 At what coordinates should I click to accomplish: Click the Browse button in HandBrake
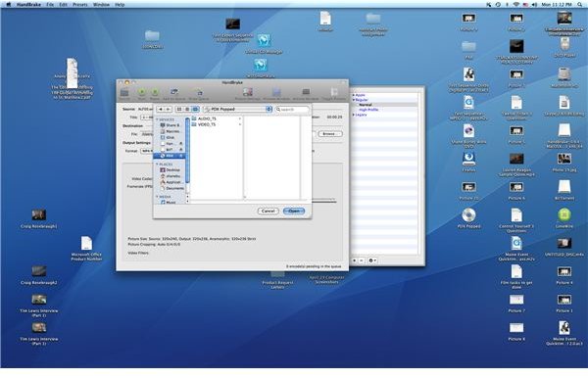pyautogui.click(x=330, y=134)
